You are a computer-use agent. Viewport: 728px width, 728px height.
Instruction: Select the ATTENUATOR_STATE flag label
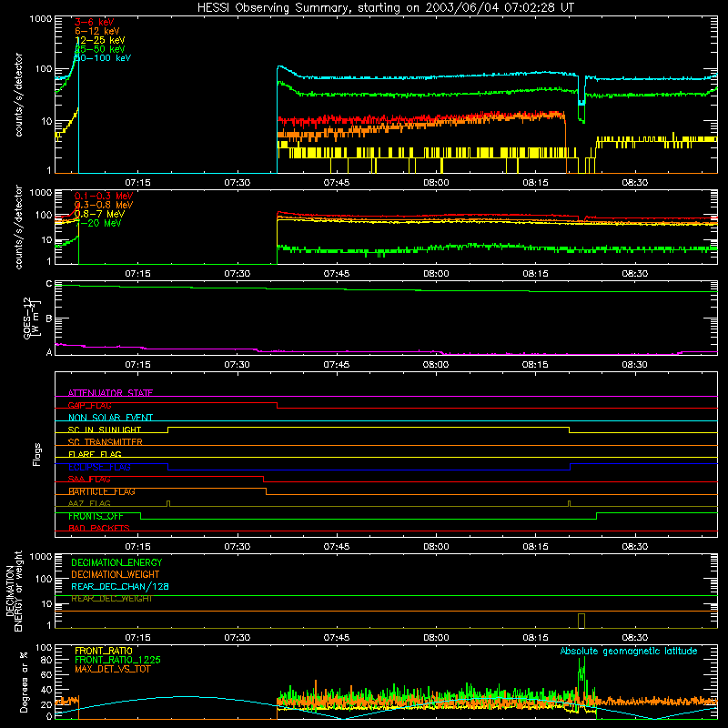tap(110, 393)
